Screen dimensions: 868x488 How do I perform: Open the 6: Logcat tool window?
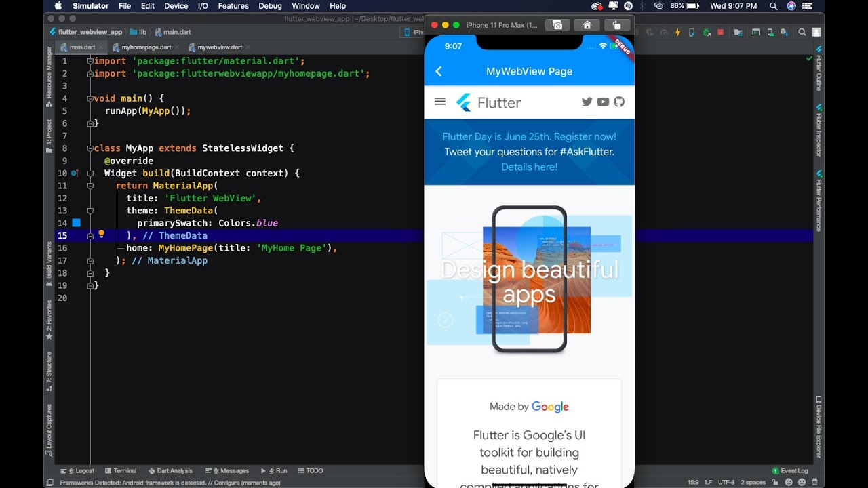[77, 470]
